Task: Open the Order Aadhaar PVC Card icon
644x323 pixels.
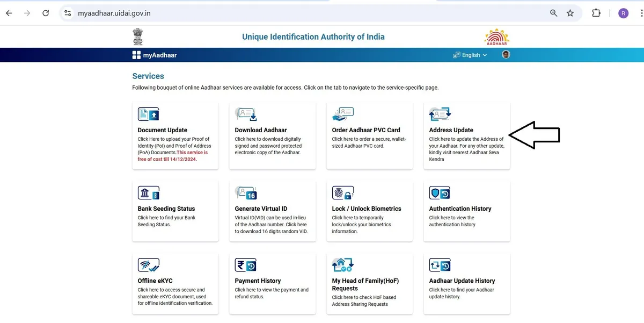Action: point(343,114)
